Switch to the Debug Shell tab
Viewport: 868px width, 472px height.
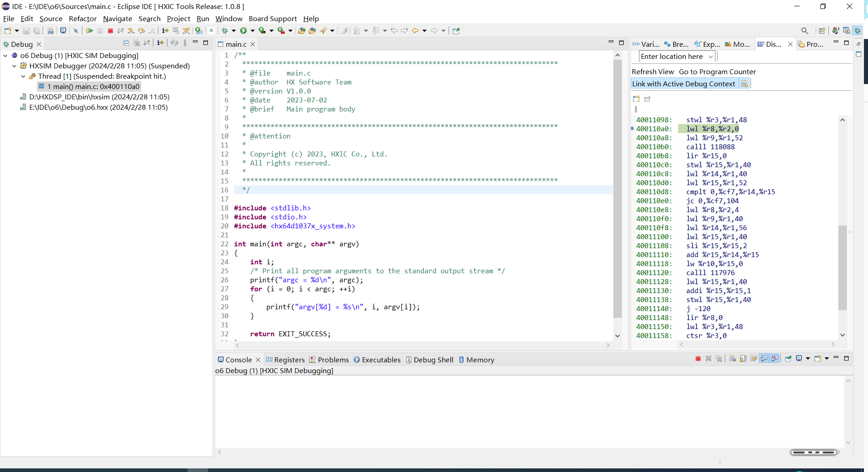coord(430,360)
